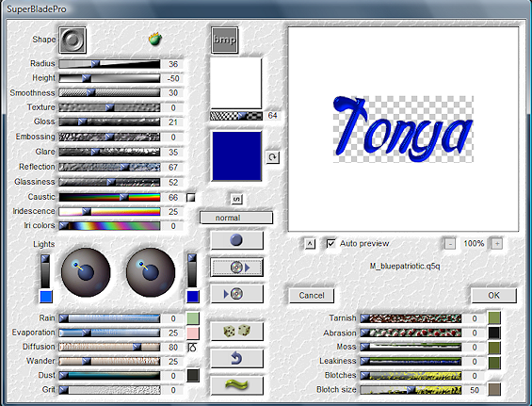Screen dimensions: 532x406
Task: Click the disc with right arrow button
Action: click(x=236, y=268)
